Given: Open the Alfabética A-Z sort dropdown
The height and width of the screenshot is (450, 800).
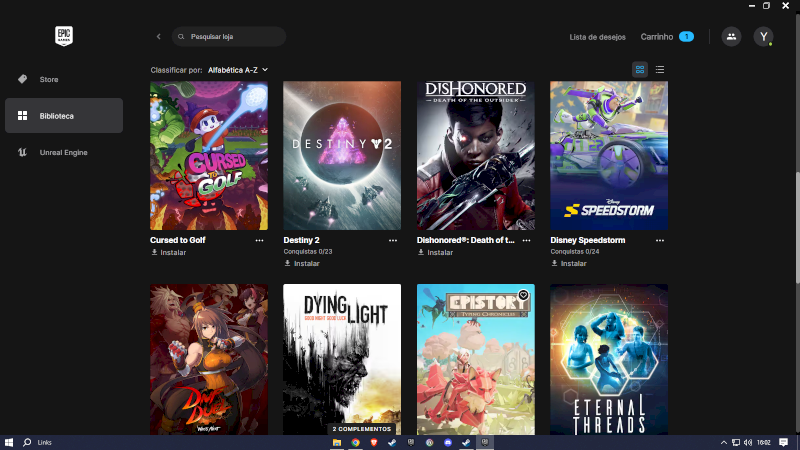Looking at the screenshot, I should coord(238,70).
